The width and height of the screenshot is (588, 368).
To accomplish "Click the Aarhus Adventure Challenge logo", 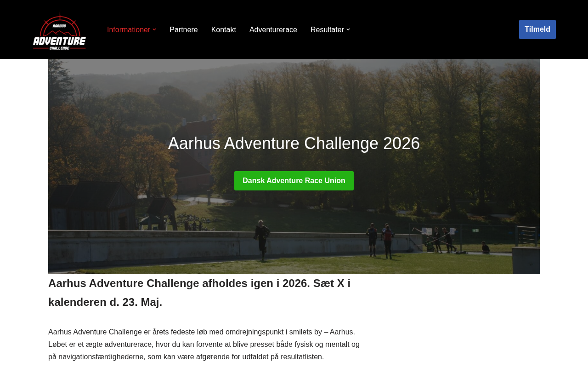I will [59, 29].
